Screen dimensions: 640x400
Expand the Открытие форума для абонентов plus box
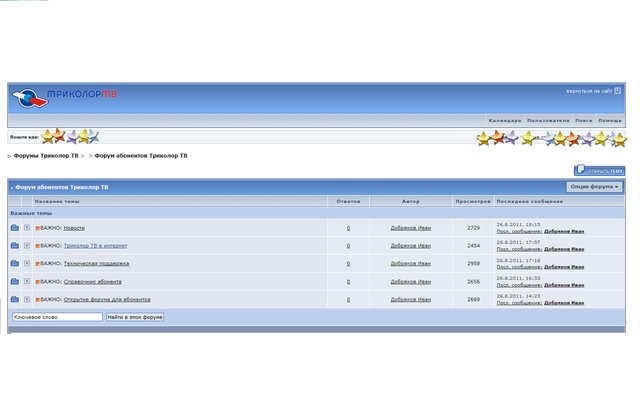click(27, 299)
